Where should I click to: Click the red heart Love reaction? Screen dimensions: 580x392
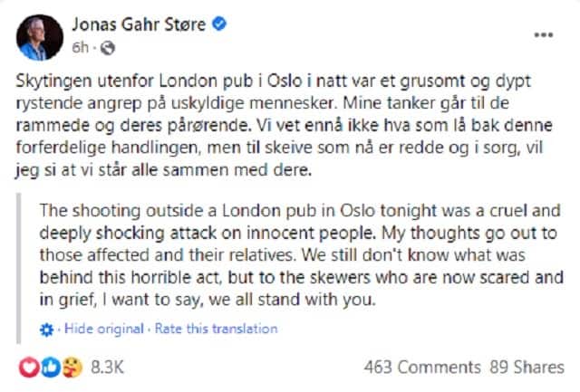coord(29,367)
